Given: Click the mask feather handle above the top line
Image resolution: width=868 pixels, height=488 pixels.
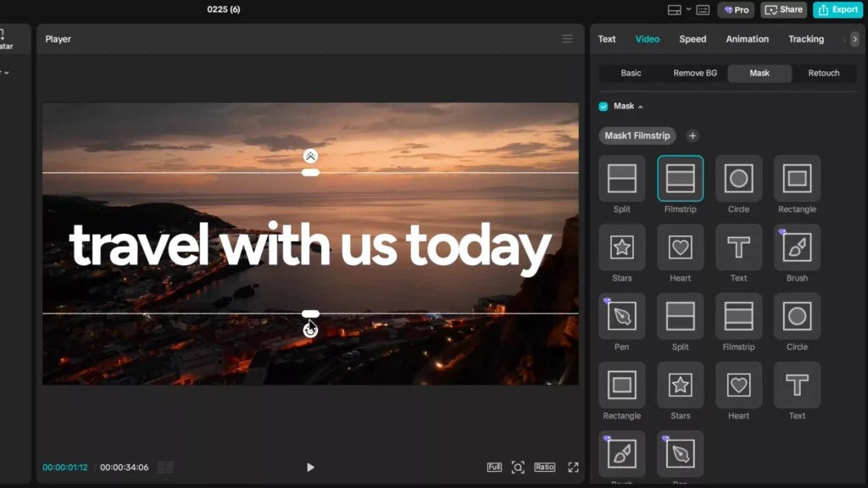Looking at the screenshot, I should [x=311, y=156].
